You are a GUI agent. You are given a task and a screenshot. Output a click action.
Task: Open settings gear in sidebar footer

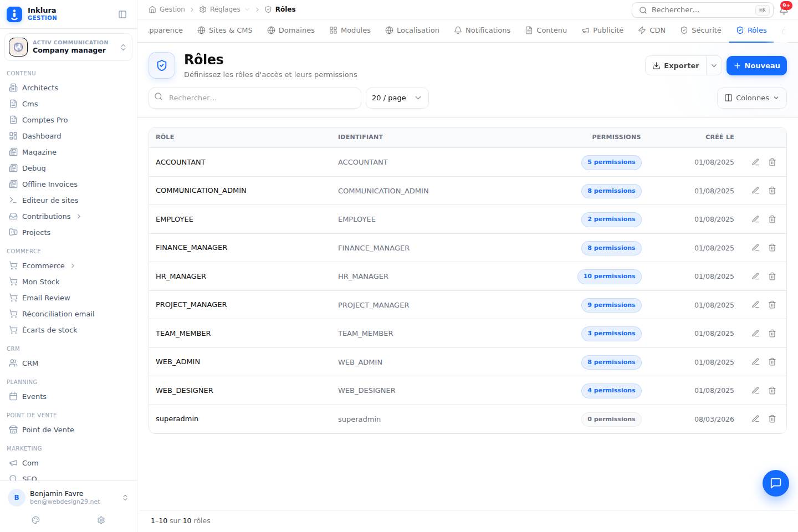101,520
